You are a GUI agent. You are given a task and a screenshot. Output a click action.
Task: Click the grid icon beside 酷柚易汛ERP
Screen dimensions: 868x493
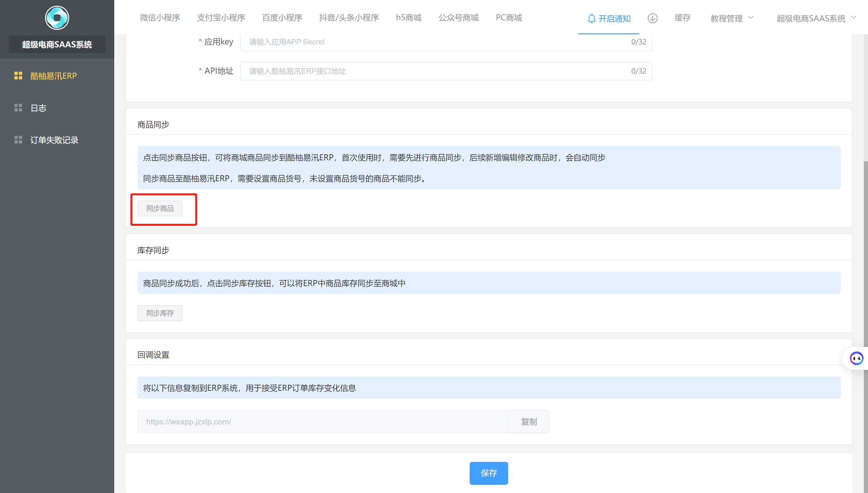(18, 76)
